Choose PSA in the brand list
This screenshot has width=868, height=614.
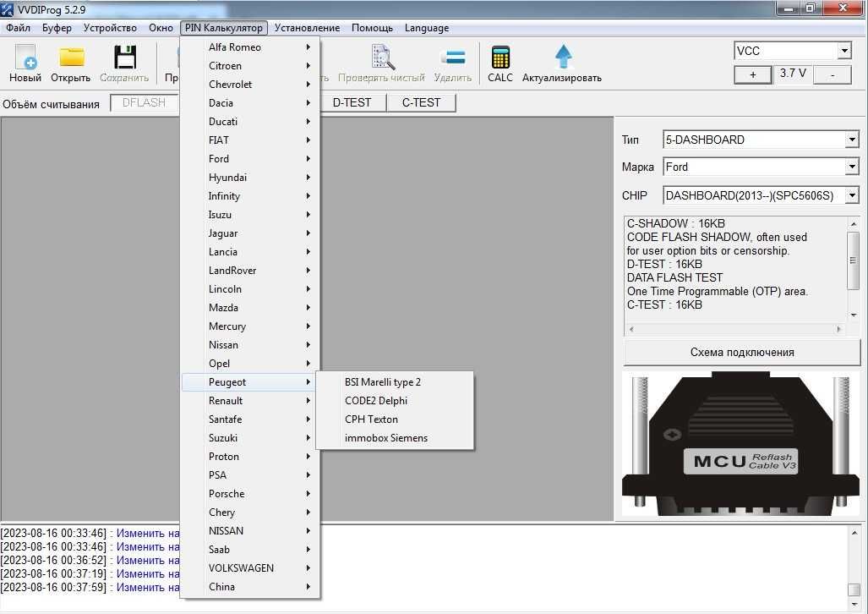[251, 475]
